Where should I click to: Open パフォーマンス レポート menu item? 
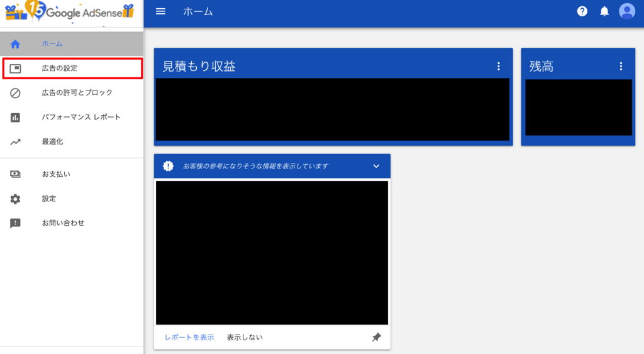coord(72,118)
